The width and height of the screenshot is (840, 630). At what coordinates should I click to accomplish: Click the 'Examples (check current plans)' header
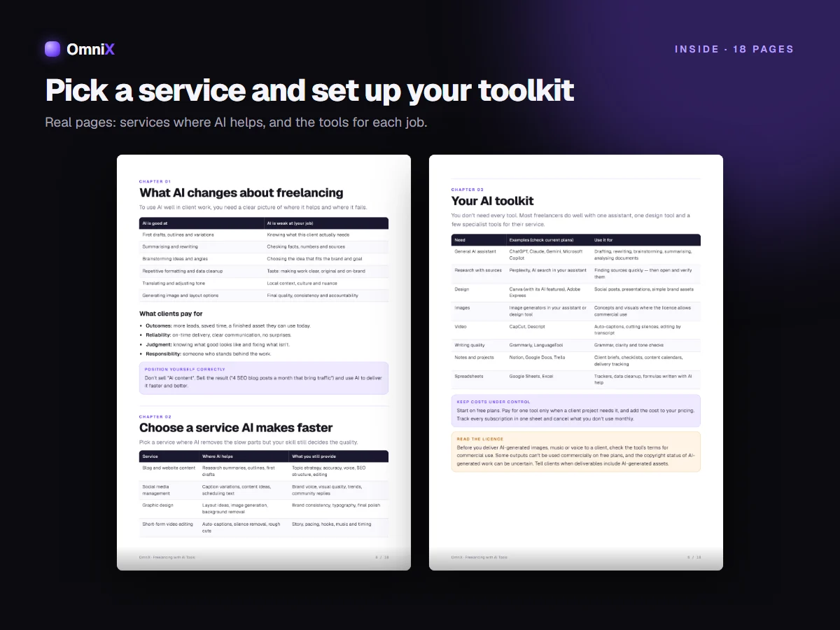pos(549,240)
